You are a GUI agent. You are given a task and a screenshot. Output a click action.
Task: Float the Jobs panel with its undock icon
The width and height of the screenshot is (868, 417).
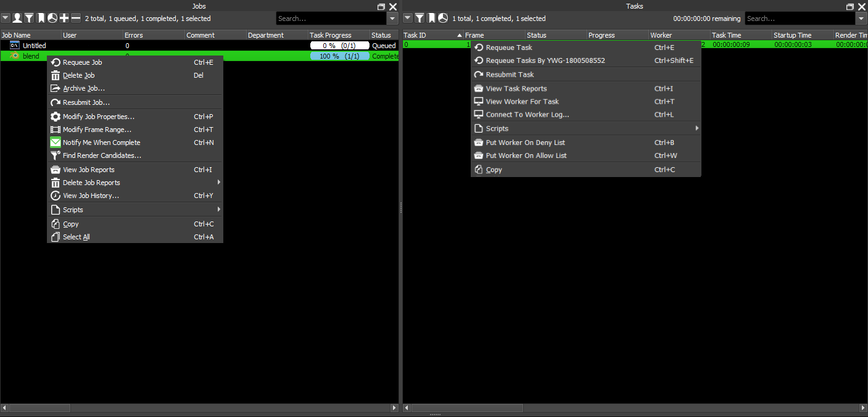point(381,6)
